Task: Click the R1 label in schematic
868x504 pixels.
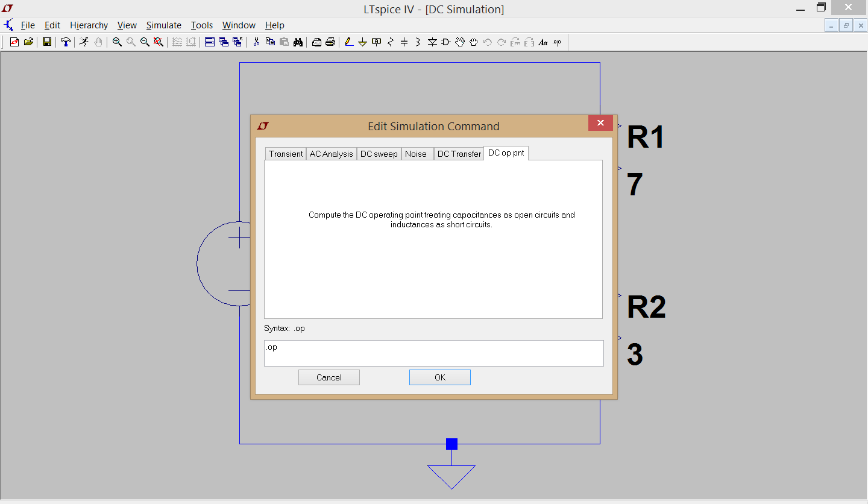Action: 646,137
